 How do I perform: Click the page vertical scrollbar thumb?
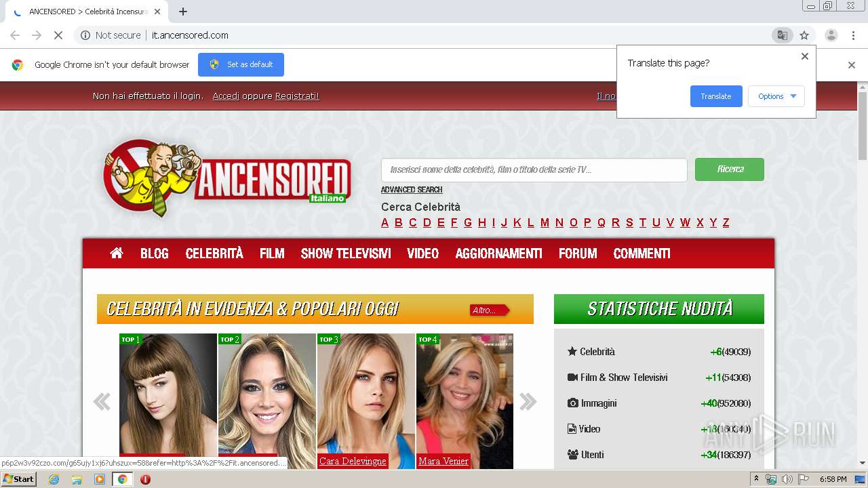(863, 125)
